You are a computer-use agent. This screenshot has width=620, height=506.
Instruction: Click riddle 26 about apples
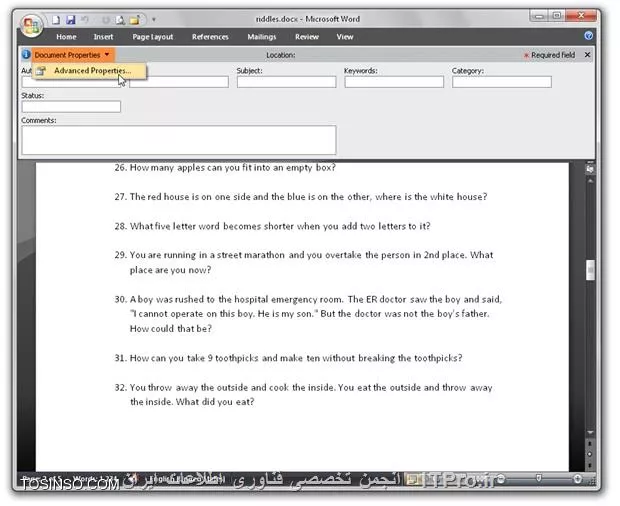pyautogui.click(x=225, y=168)
